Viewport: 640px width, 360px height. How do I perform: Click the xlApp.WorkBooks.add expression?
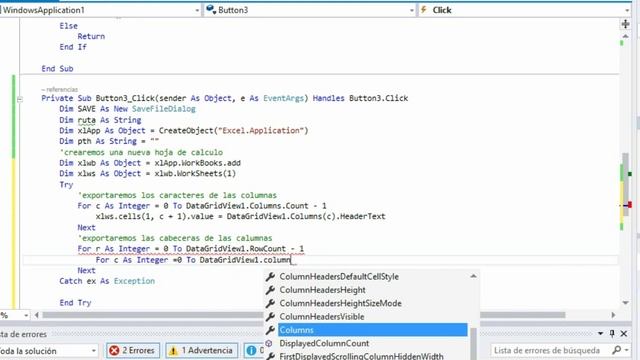198,163
